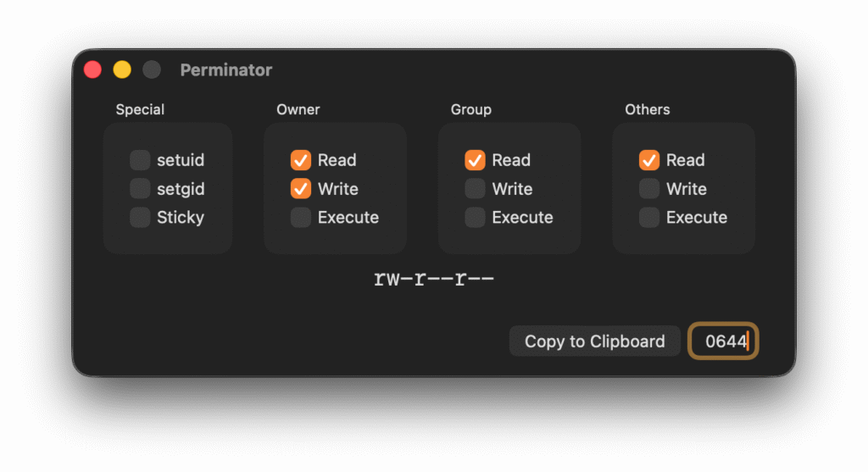Click the rw-r--r-- permission string
Image resolution: width=868 pixels, height=472 pixels.
point(433,279)
